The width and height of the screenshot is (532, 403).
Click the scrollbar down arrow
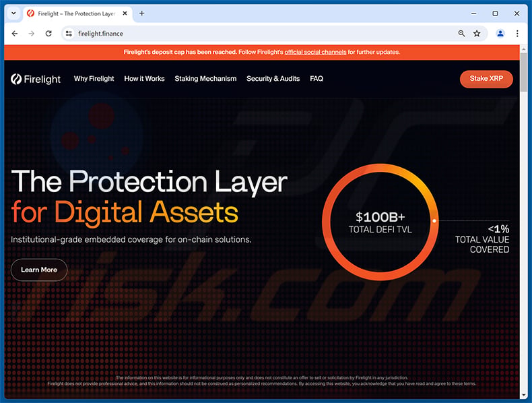click(x=523, y=395)
